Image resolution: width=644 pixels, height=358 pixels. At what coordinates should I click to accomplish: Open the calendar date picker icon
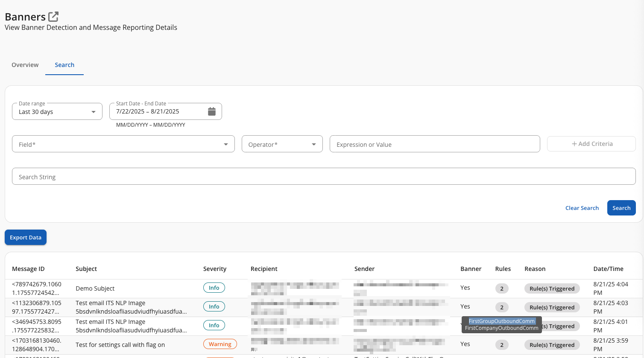(x=212, y=111)
